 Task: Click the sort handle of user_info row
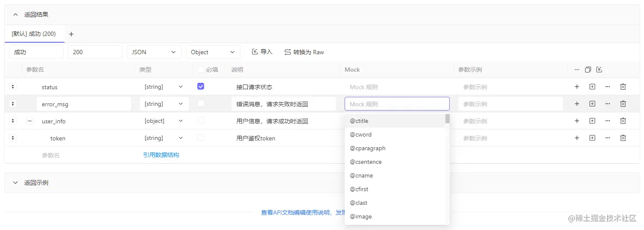(x=13, y=121)
